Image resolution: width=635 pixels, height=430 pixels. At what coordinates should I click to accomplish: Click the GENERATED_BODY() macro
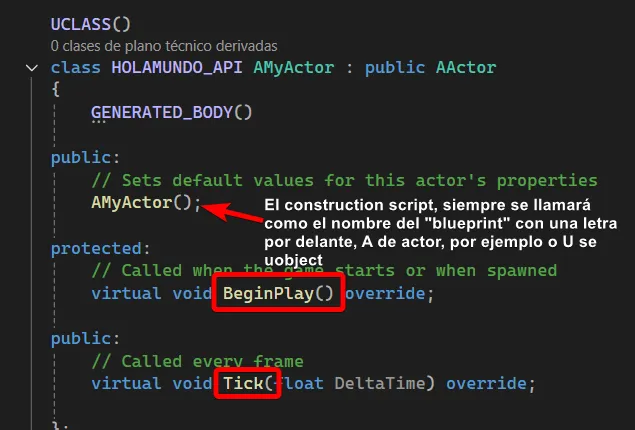(171, 112)
